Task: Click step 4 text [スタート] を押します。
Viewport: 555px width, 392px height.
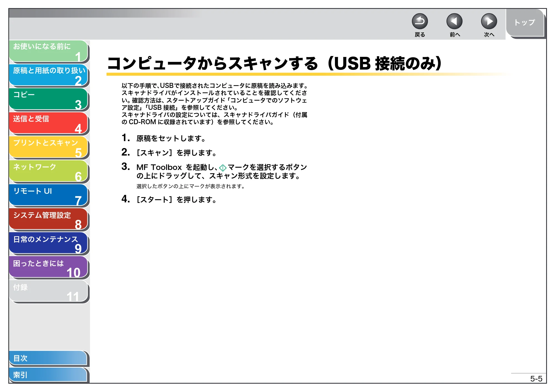Action: 176,200
